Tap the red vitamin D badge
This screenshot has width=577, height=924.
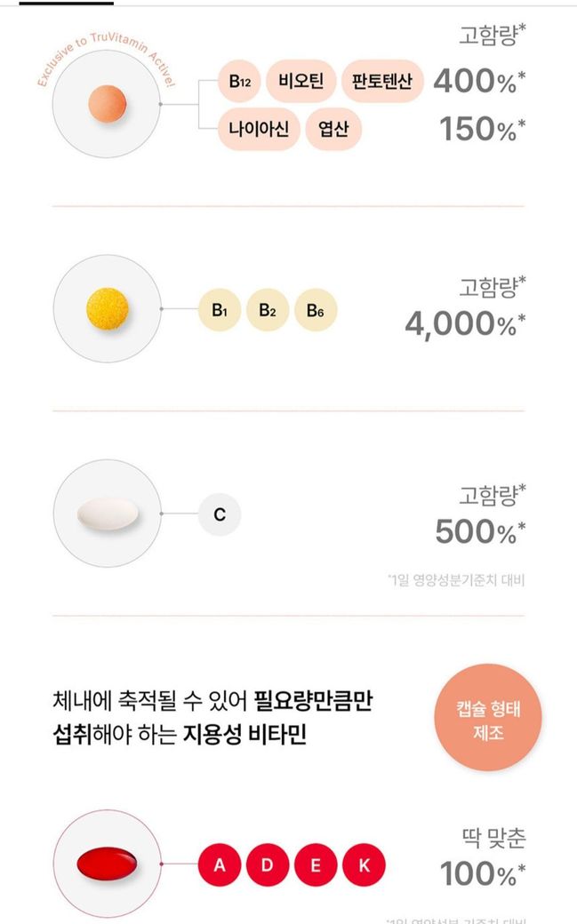[268, 864]
